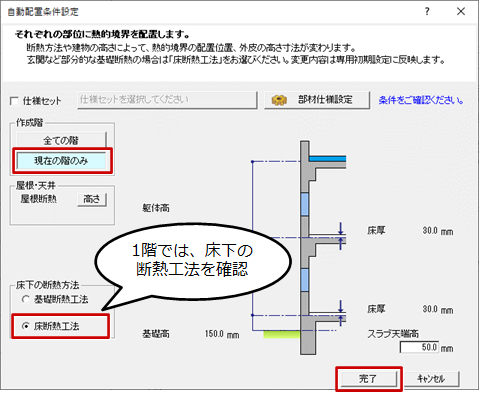Click the blue roof insulation strip in diagram
Viewport: 479px width, 394px height.
tap(327, 159)
